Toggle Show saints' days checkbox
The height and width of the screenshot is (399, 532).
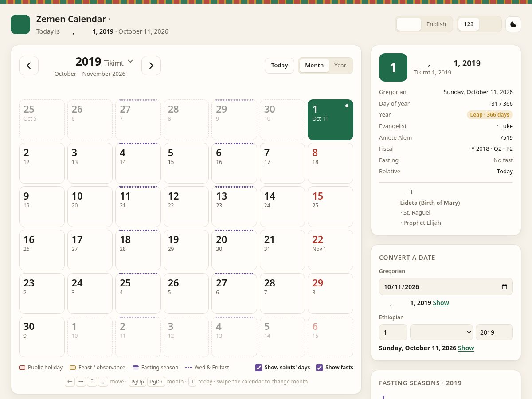(x=259, y=368)
